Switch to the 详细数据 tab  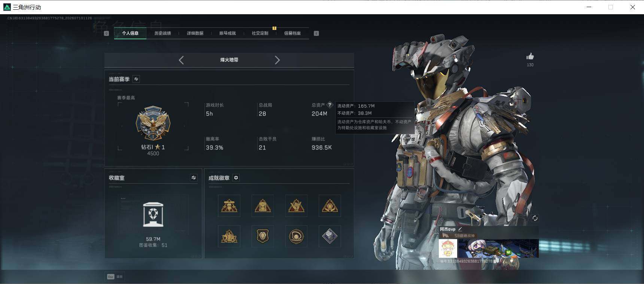(x=195, y=33)
